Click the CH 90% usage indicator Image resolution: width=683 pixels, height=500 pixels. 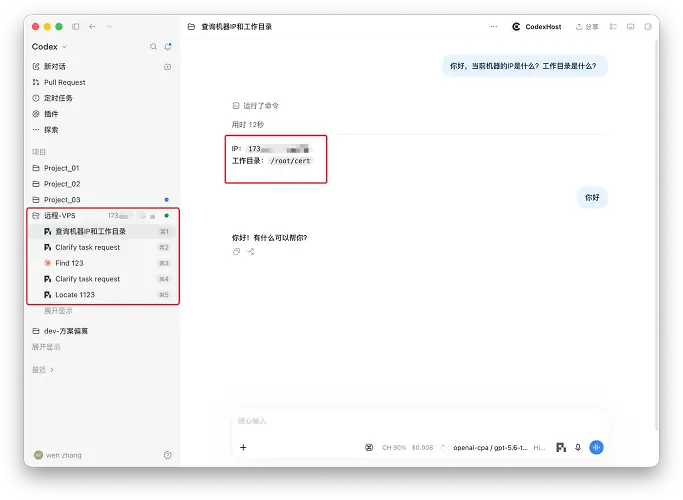(x=394, y=447)
